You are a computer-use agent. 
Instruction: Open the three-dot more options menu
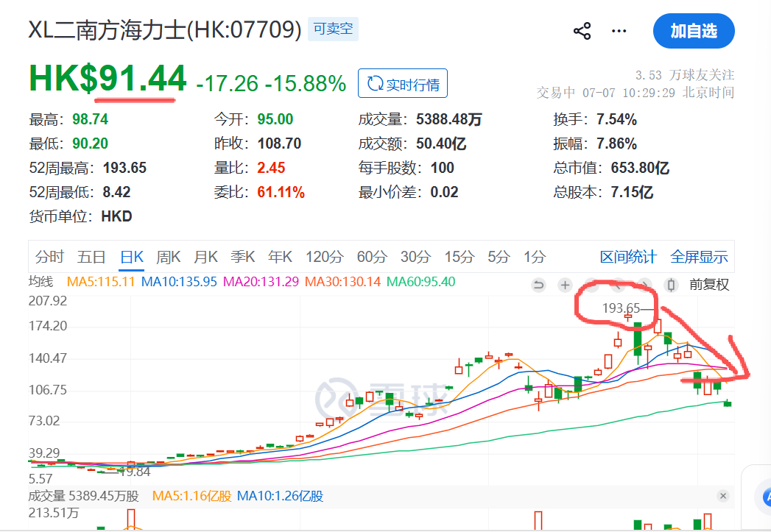click(x=619, y=31)
